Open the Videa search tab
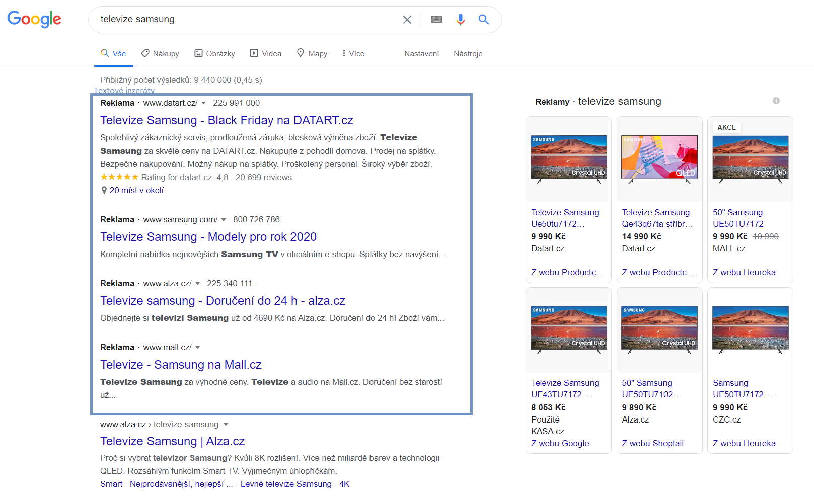814x504 pixels. pyautogui.click(x=266, y=54)
